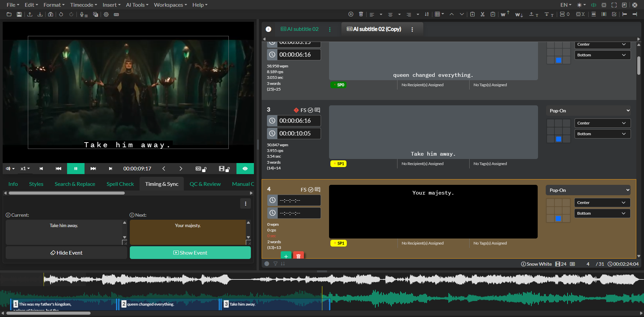
Task: Toggle the approve checkmark on event 3
Action: tap(311, 110)
